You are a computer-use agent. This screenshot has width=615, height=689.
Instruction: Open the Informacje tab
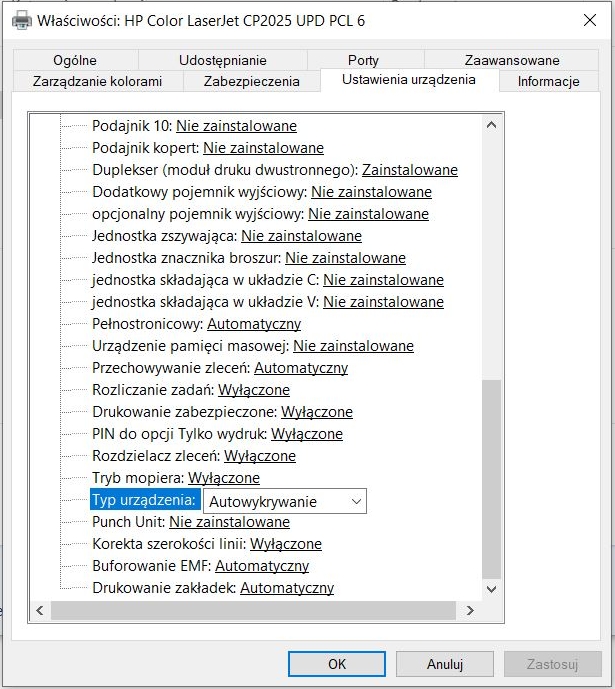coord(548,81)
